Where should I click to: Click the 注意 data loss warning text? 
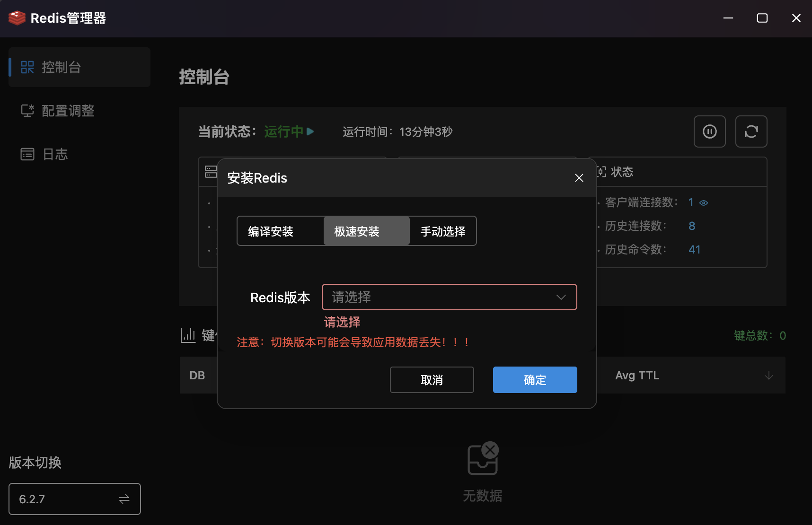click(x=353, y=342)
